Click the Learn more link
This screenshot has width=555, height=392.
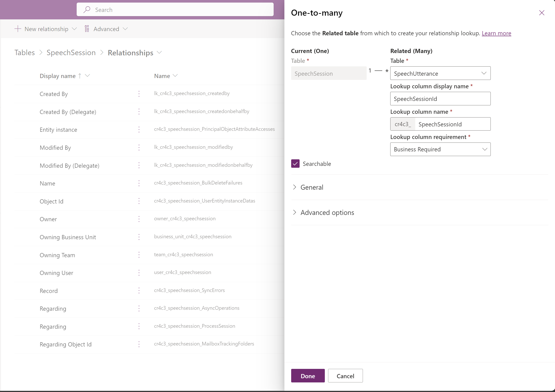pyautogui.click(x=497, y=33)
